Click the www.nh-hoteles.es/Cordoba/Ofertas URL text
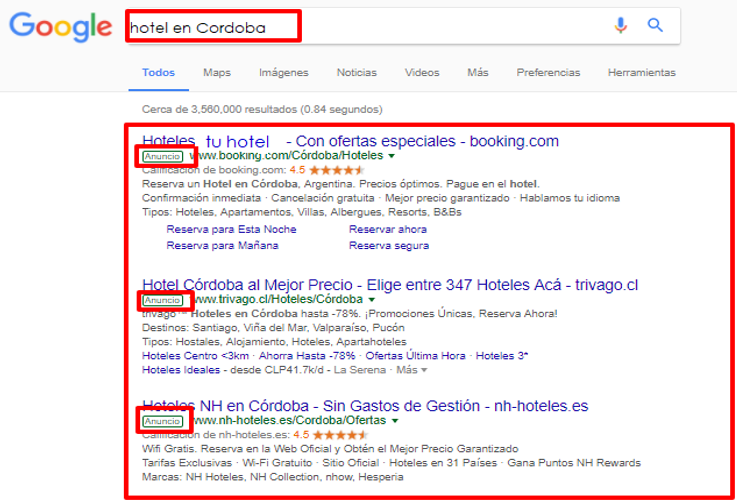The image size is (737, 502). [x=290, y=420]
